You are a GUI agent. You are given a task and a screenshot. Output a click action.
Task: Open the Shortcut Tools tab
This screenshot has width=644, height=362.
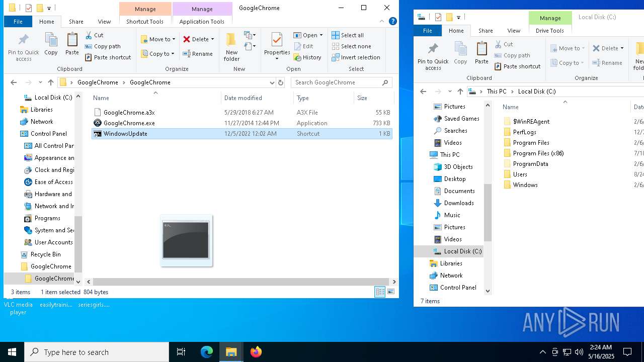145,22
